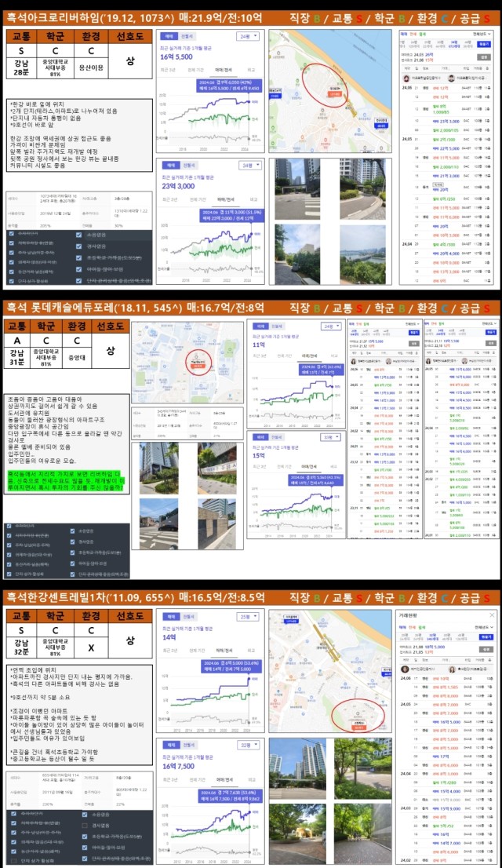Image resolution: width=502 pixels, height=868 pixels.
Task: Toggle 소음없음 checkbox in 센트레빌1차 checklist
Action: pyautogui.click(x=84, y=815)
